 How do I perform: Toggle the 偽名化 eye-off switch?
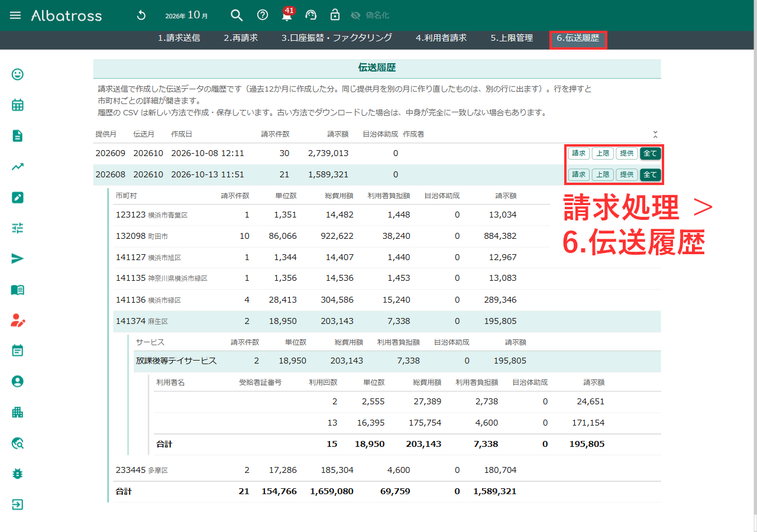click(370, 15)
